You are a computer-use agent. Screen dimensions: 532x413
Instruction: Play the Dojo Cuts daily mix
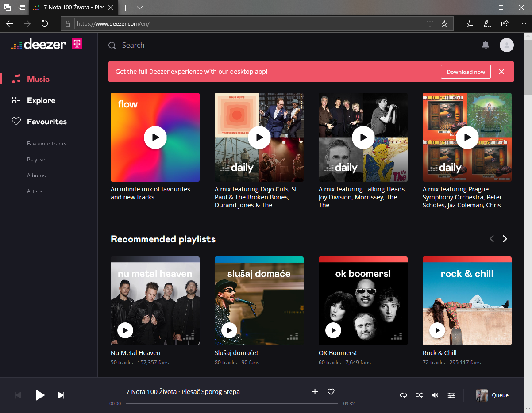(x=259, y=138)
